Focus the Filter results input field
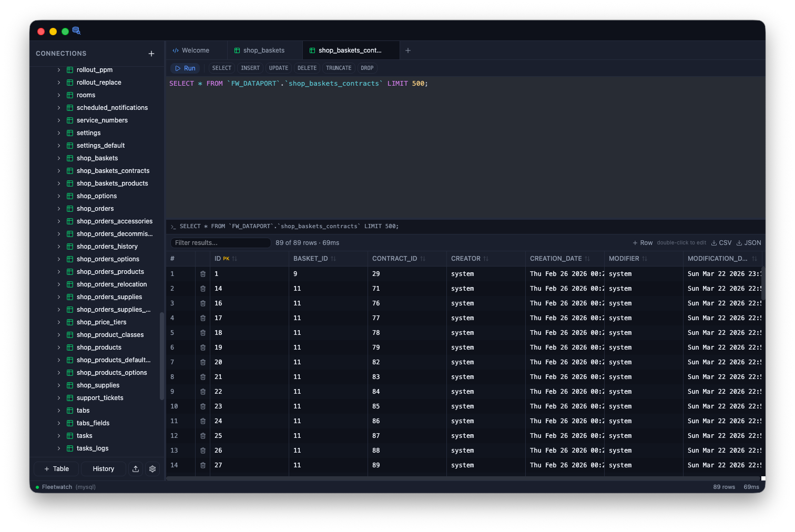Image resolution: width=795 pixels, height=532 pixels. [x=221, y=243]
